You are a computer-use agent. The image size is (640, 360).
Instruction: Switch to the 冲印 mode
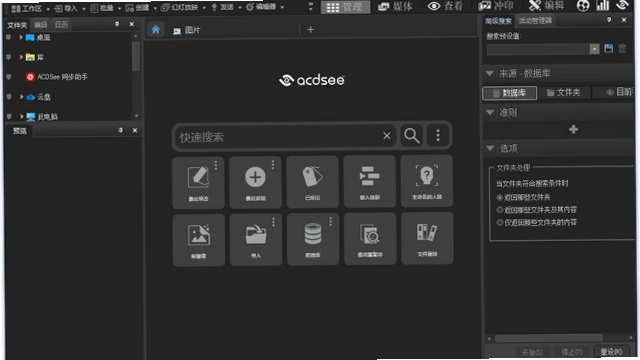pyautogui.click(x=496, y=6)
